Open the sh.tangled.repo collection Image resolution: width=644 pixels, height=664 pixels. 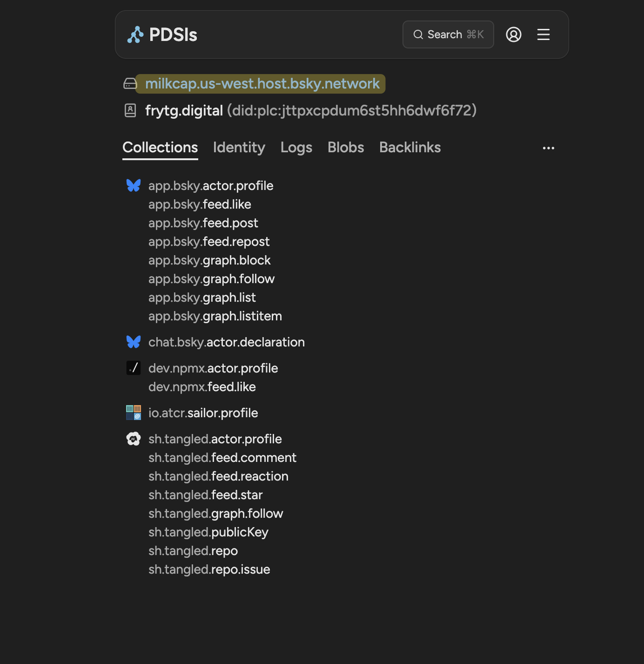point(193,551)
